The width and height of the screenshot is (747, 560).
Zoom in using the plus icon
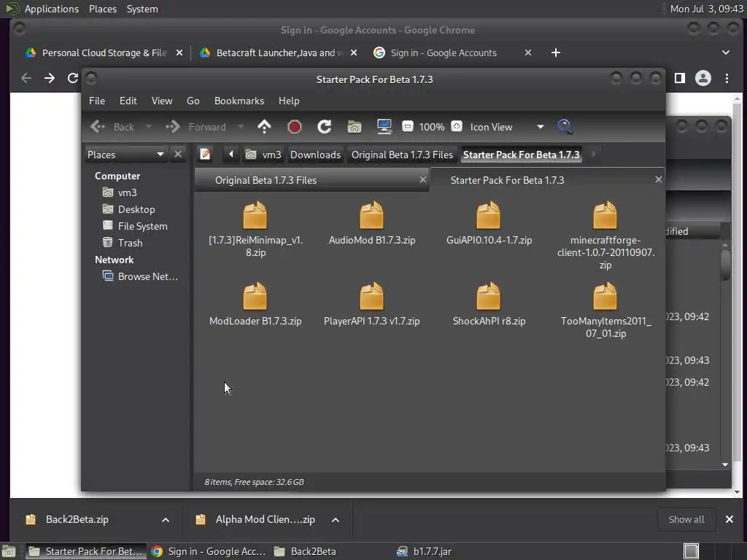coord(457,127)
